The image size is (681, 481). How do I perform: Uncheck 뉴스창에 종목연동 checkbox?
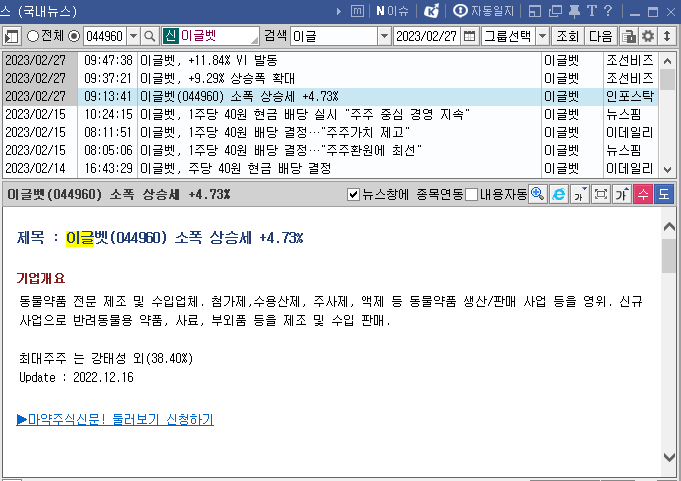354,194
